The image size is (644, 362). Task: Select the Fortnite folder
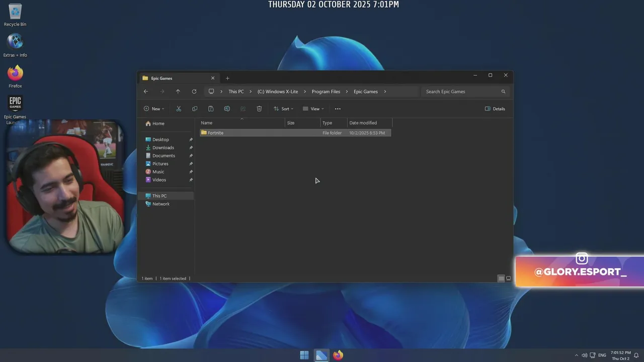pyautogui.click(x=295, y=133)
